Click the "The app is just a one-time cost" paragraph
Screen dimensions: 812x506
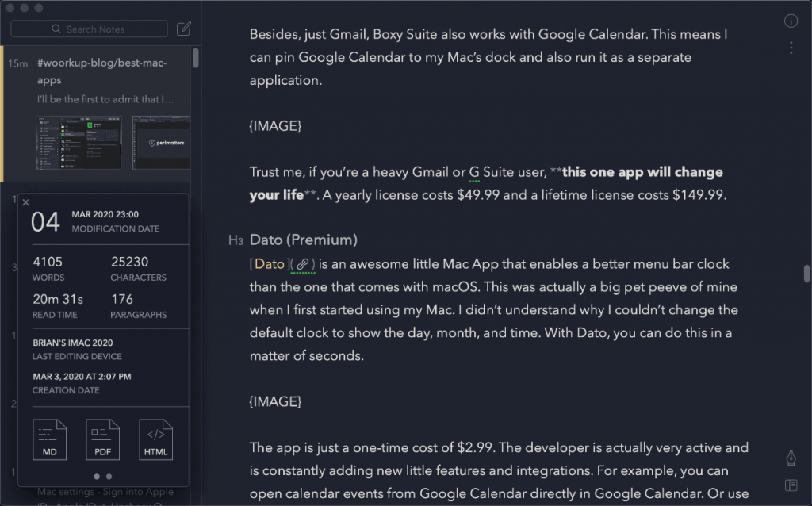point(500,470)
